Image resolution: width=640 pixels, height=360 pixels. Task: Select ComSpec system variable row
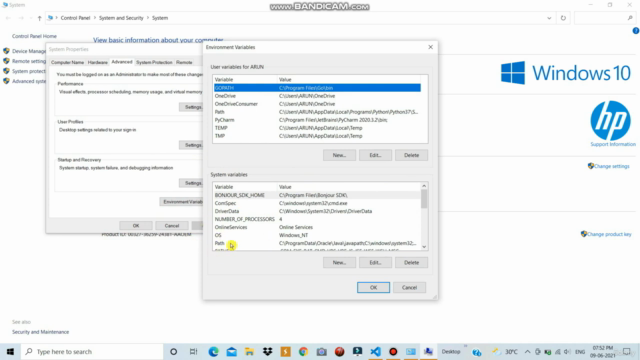[x=317, y=203]
